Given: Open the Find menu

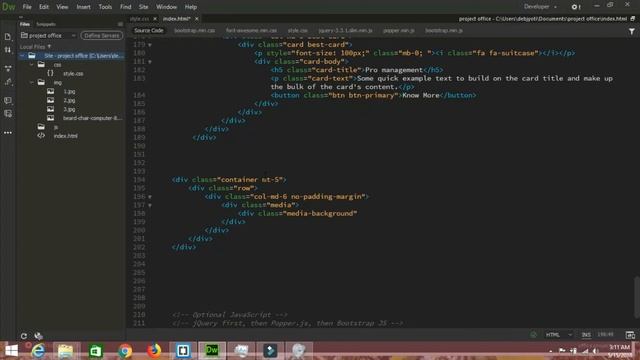Looking at the screenshot, I should [125, 7].
